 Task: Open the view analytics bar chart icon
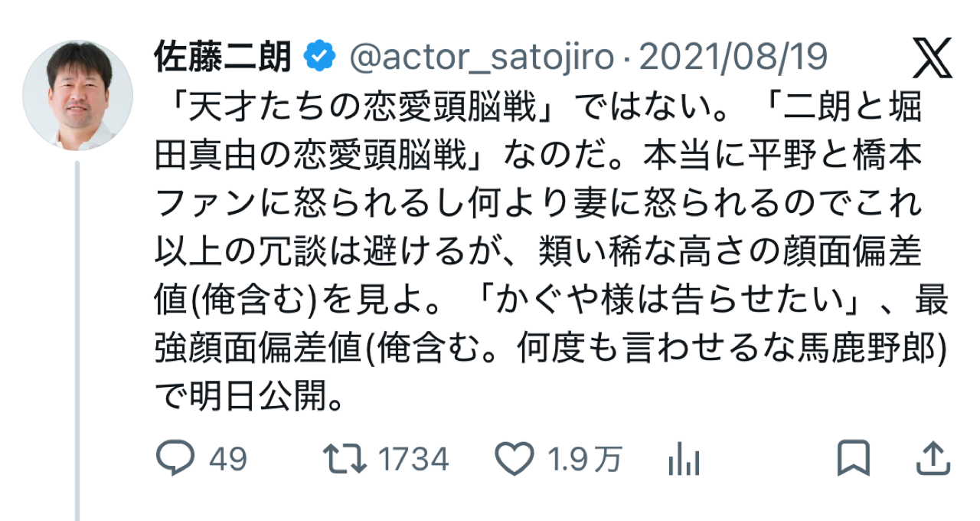[x=684, y=459]
